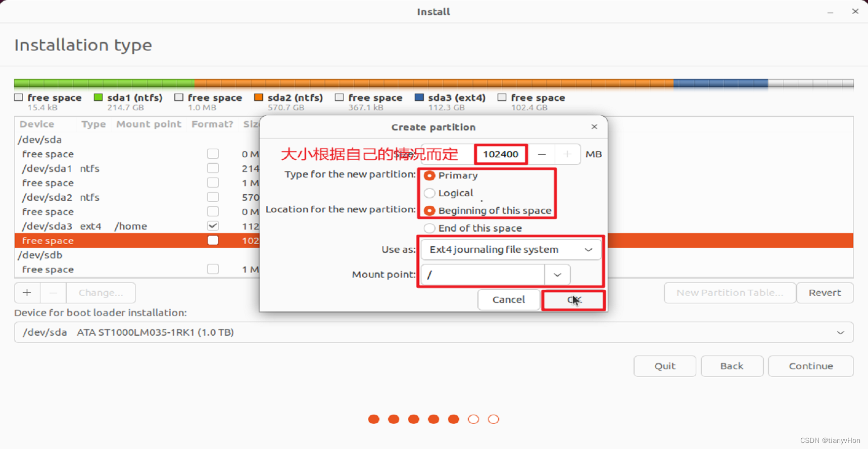Open the boot loader device dropdown
868x449 pixels.
coord(433,332)
